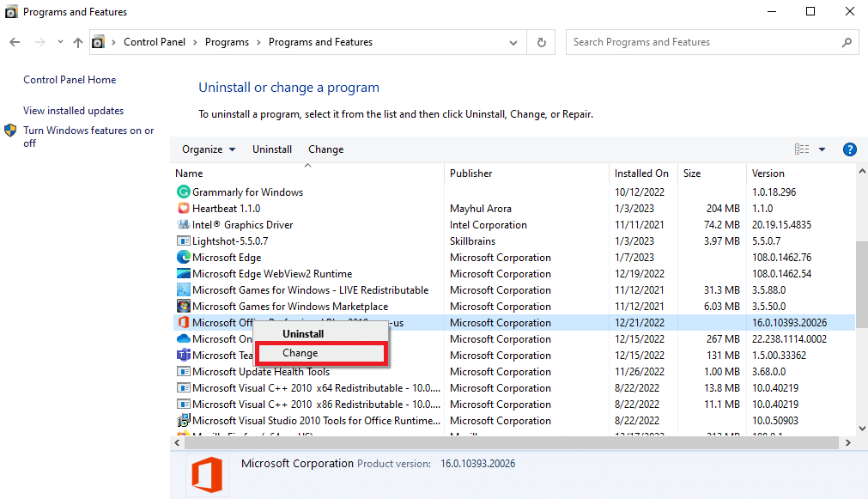Viewport: 868px width, 499px height.
Task: Click the Control Panel icon in address bar
Action: 98,42
